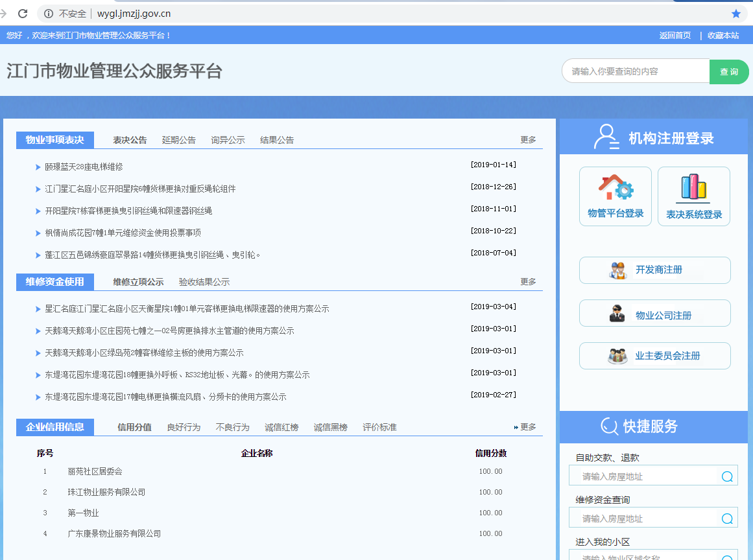Screen dimensions: 753x560
Task: Bookmark this page with the star icon
Action: point(735,14)
